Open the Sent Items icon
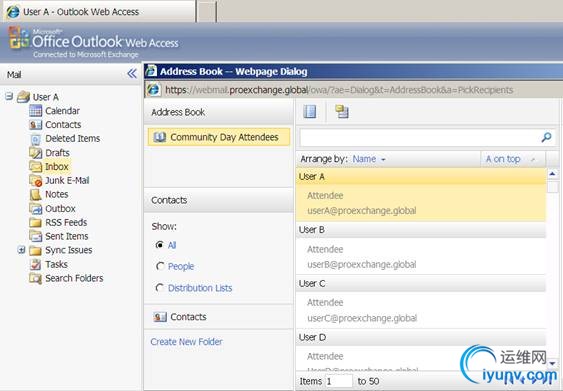Image resolution: width=563 pixels, height=391 pixels. [35, 236]
